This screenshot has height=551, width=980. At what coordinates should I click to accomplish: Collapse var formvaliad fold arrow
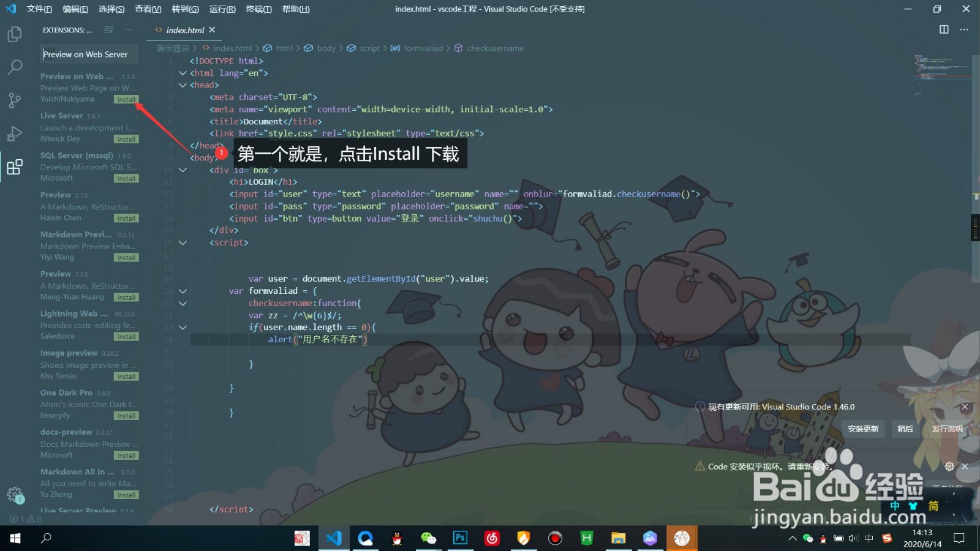click(x=183, y=291)
